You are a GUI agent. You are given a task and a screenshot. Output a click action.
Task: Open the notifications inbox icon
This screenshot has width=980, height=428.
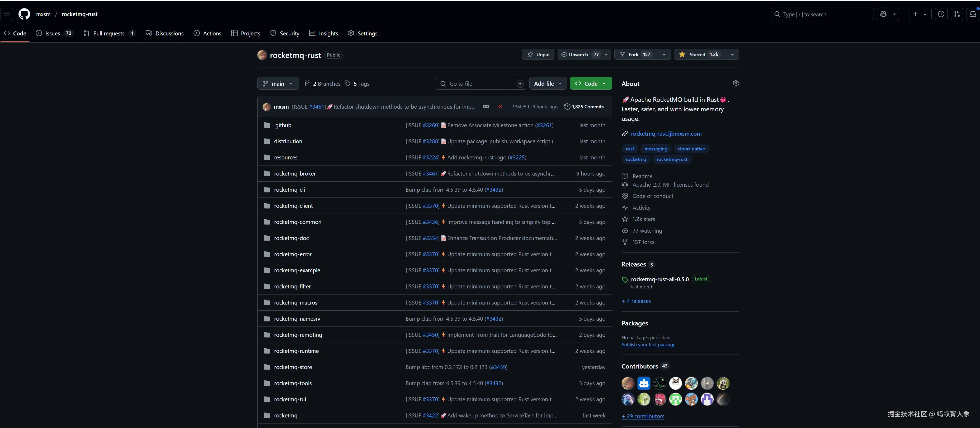(x=973, y=14)
